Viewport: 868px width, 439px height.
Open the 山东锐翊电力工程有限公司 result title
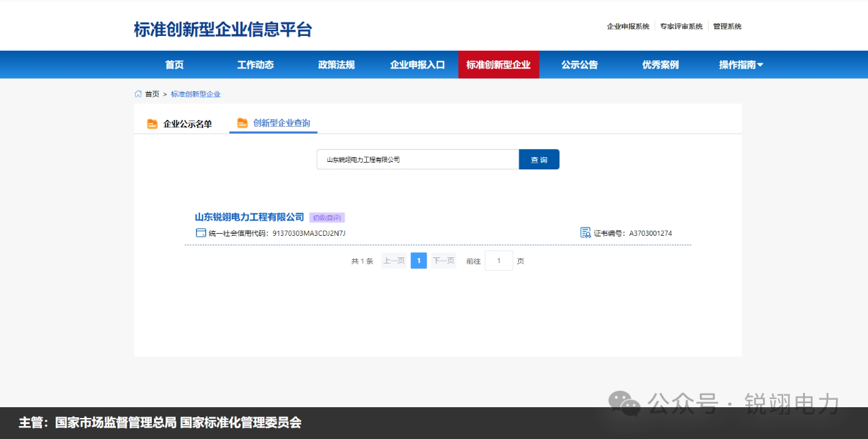coord(250,217)
